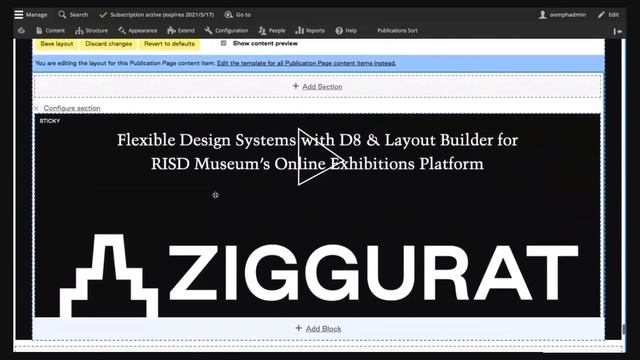This screenshot has height=360, width=640.
Task: Open the Go to icon
Action: coord(229,15)
